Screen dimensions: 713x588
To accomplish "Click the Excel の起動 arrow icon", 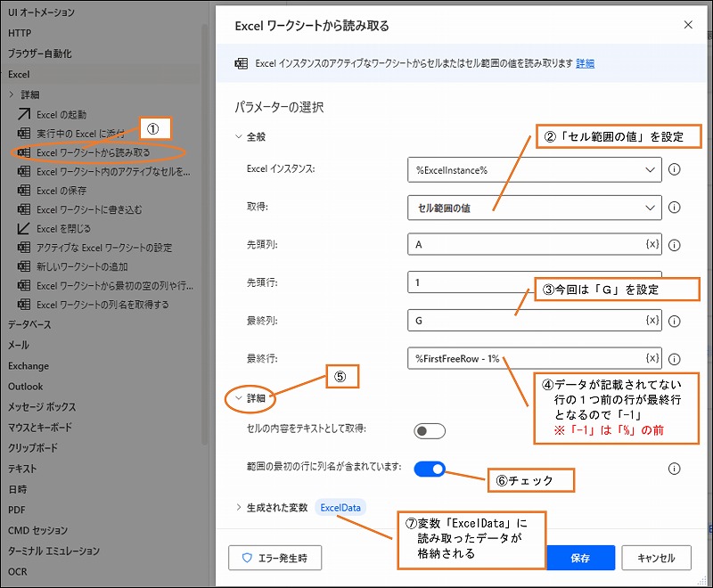I will (x=24, y=114).
